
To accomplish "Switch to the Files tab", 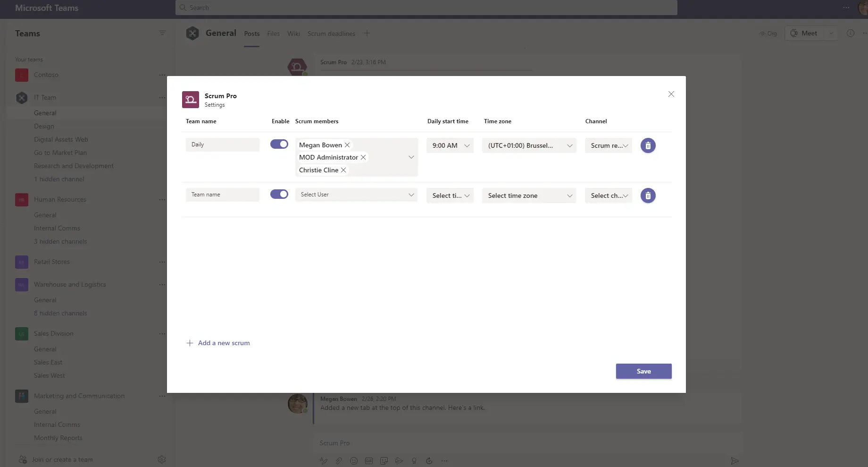I will point(274,34).
